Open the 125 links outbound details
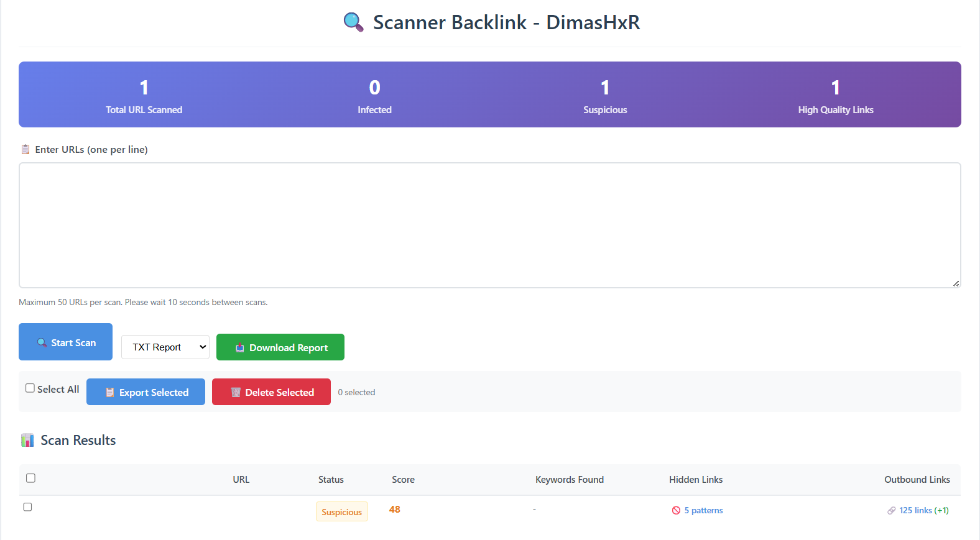This screenshot has height=540, width=980. (x=923, y=510)
